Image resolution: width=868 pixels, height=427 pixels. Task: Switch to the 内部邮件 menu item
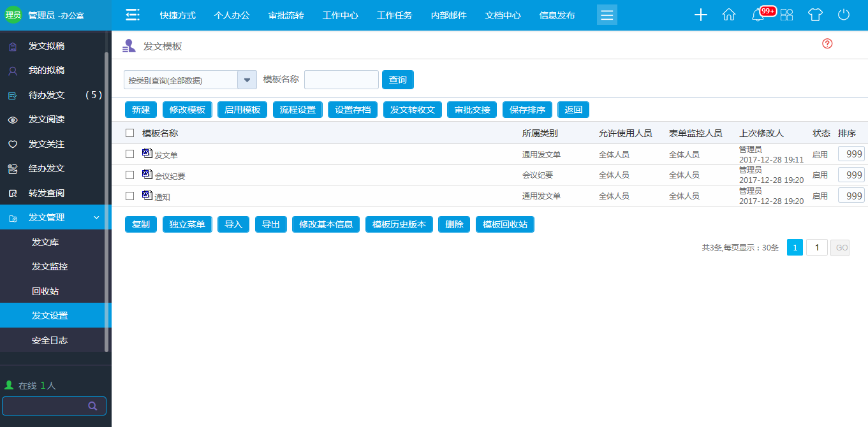pos(448,15)
